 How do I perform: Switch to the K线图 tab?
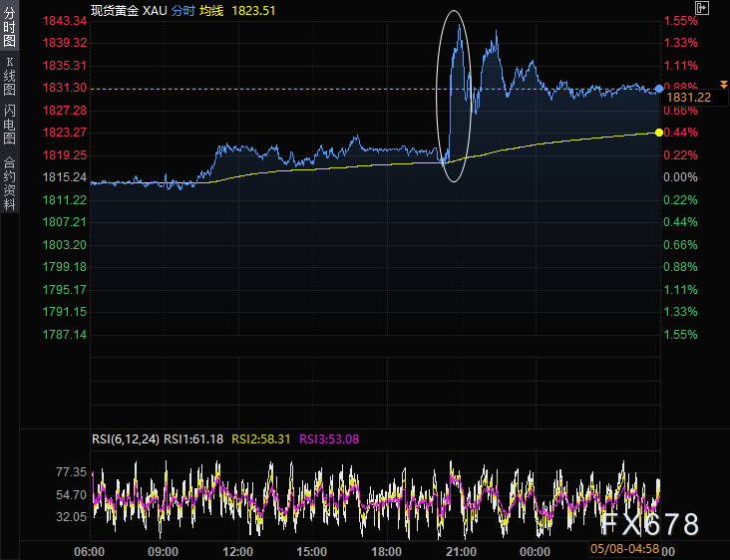click(x=9, y=76)
